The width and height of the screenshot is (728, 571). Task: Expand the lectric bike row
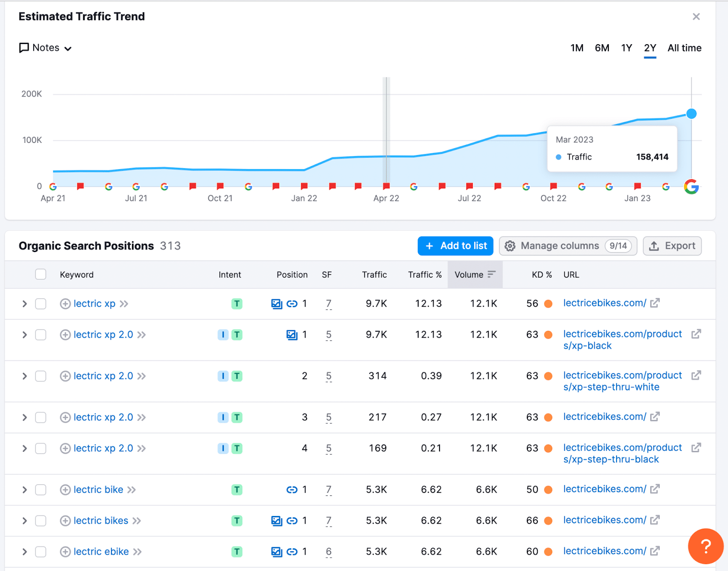click(25, 490)
